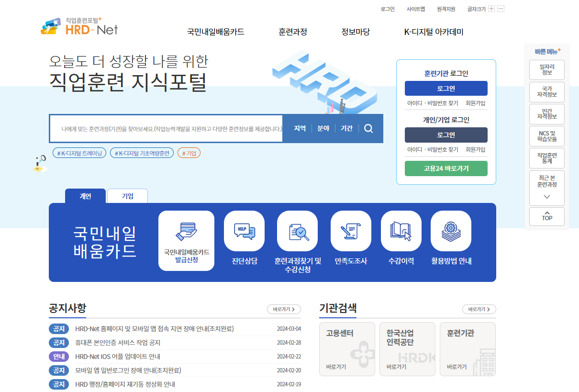This screenshot has height=392, width=579.
Task: Click the HRD-Net logo
Action: click(79, 27)
